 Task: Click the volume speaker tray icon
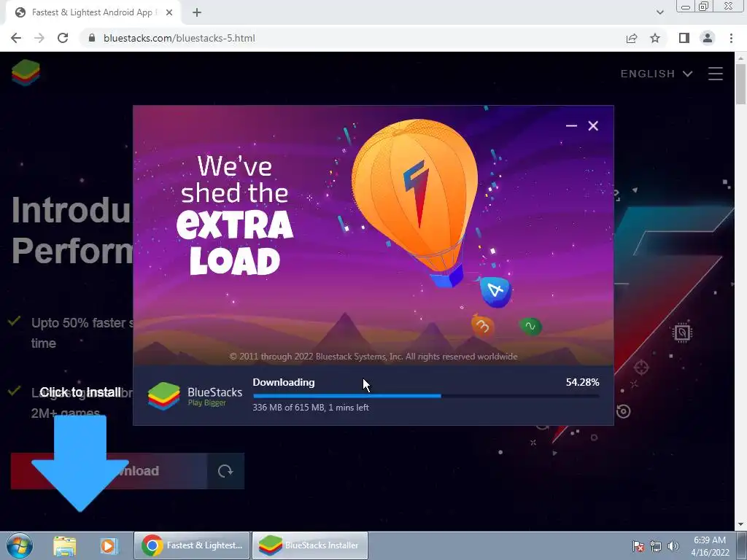(x=673, y=546)
